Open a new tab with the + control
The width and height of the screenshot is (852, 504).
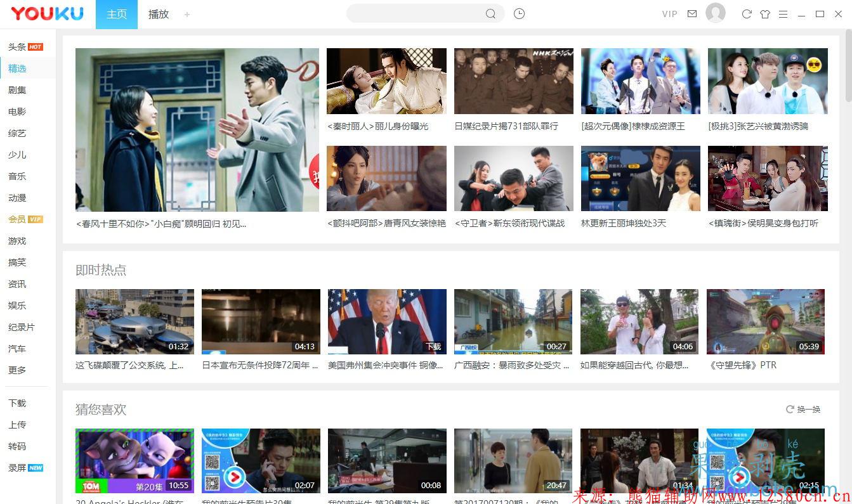pos(187,14)
